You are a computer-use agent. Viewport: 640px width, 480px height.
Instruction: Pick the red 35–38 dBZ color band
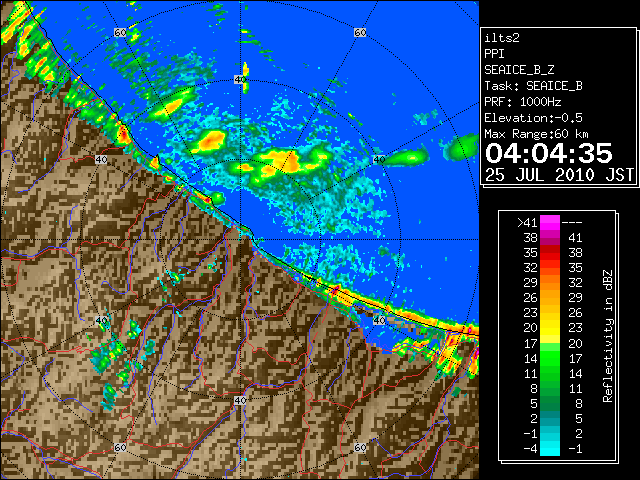coord(550,253)
